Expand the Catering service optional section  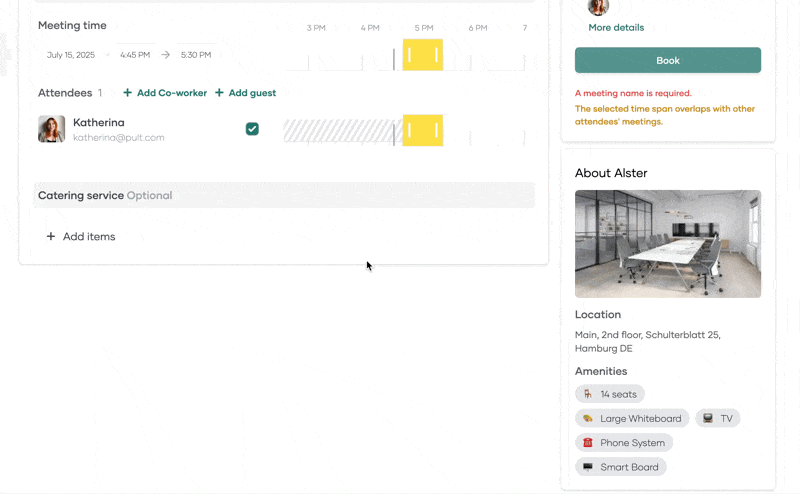(x=284, y=195)
